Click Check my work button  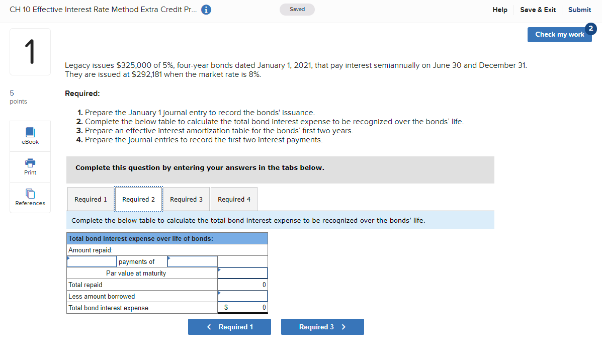tap(559, 35)
